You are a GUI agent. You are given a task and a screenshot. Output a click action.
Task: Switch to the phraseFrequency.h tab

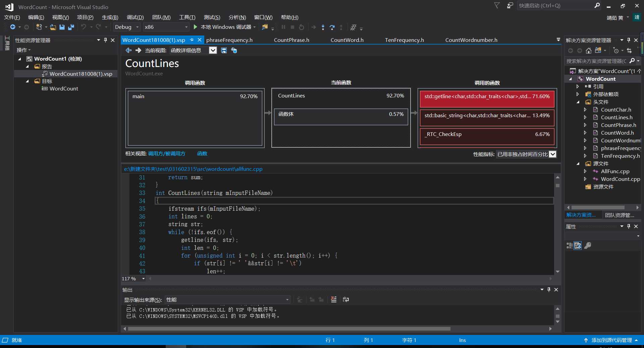[229, 40]
